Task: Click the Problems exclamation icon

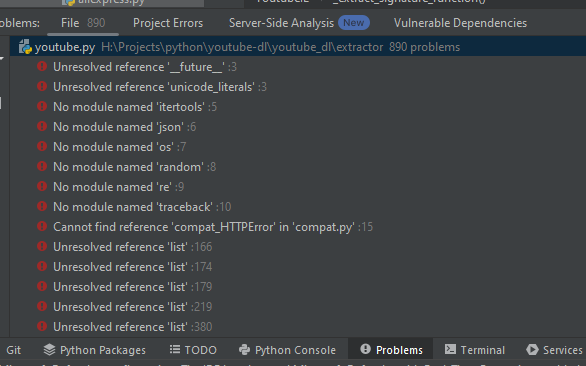Action: pyautogui.click(x=366, y=349)
